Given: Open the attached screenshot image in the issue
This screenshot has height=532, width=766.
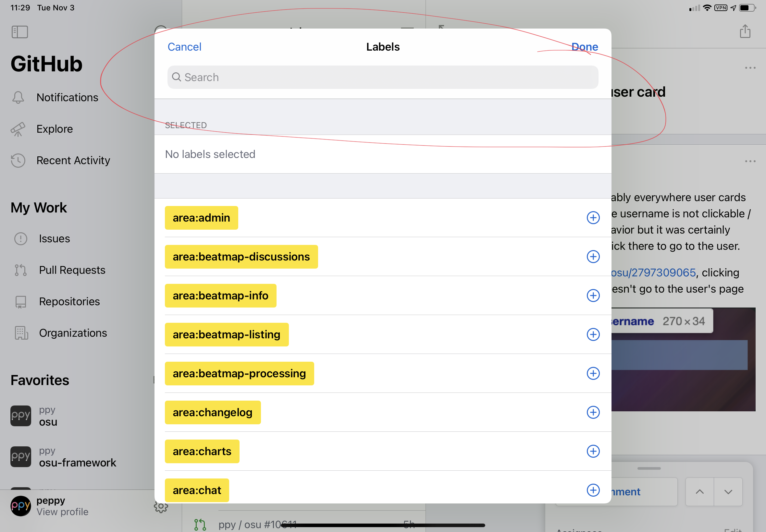Looking at the screenshot, I should pyautogui.click(x=683, y=359).
